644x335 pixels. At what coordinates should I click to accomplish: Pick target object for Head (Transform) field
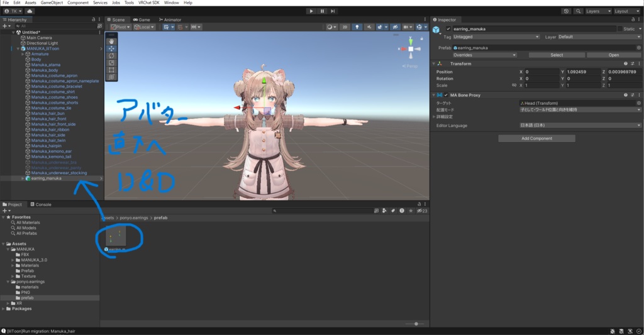(639, 103)
